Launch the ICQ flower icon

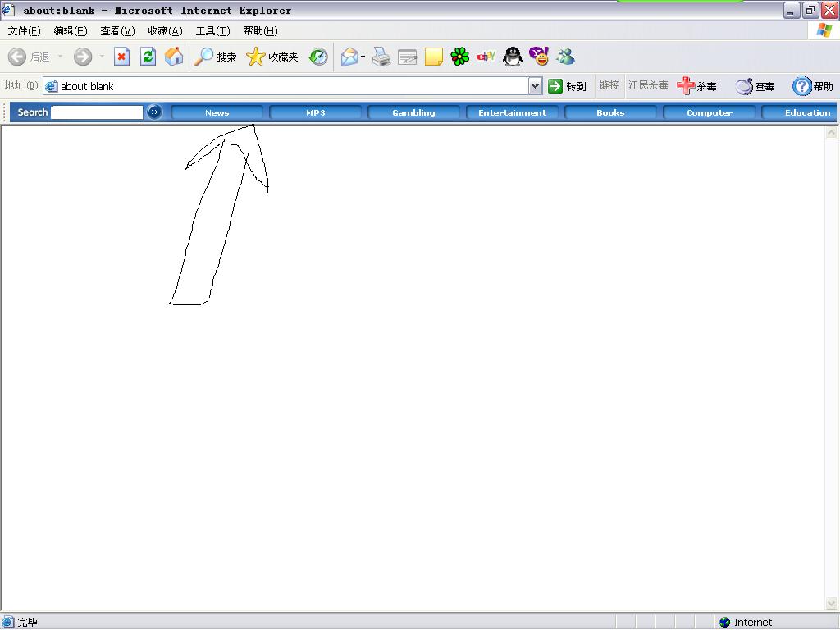coord(460,57)
